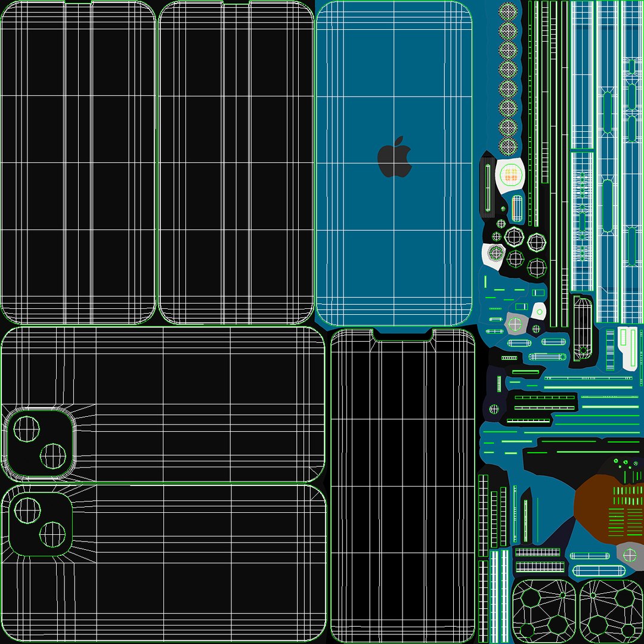644x644 pixels.
Task: Select the camera bump island with double outline
Action: pos(40,444)
